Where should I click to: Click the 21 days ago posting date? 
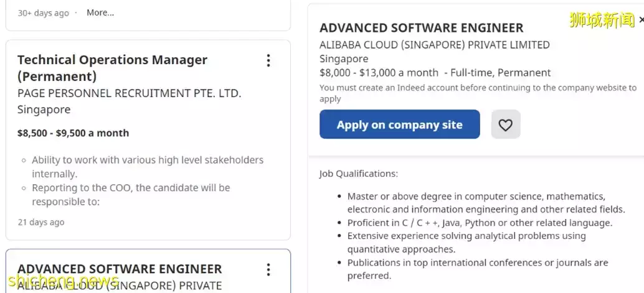coord(40,222)
